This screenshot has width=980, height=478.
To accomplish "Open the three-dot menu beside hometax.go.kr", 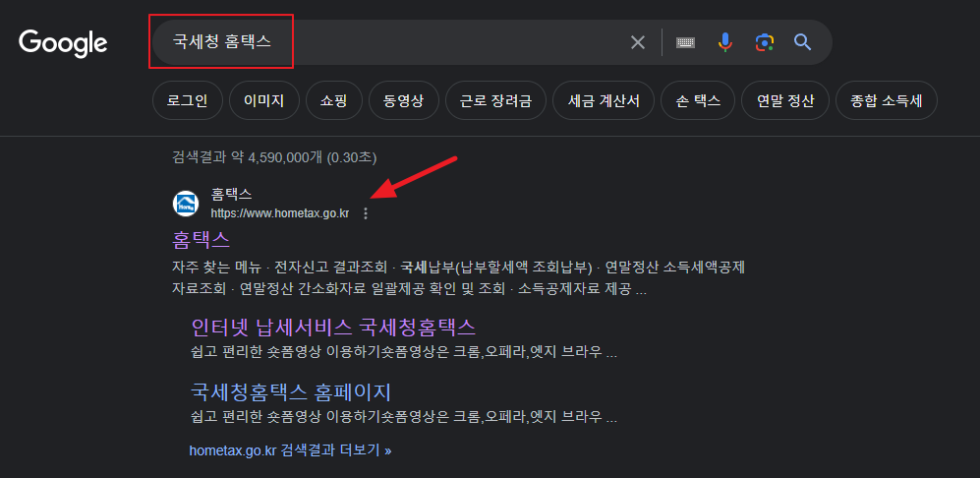I will click(x=367, y=213).
